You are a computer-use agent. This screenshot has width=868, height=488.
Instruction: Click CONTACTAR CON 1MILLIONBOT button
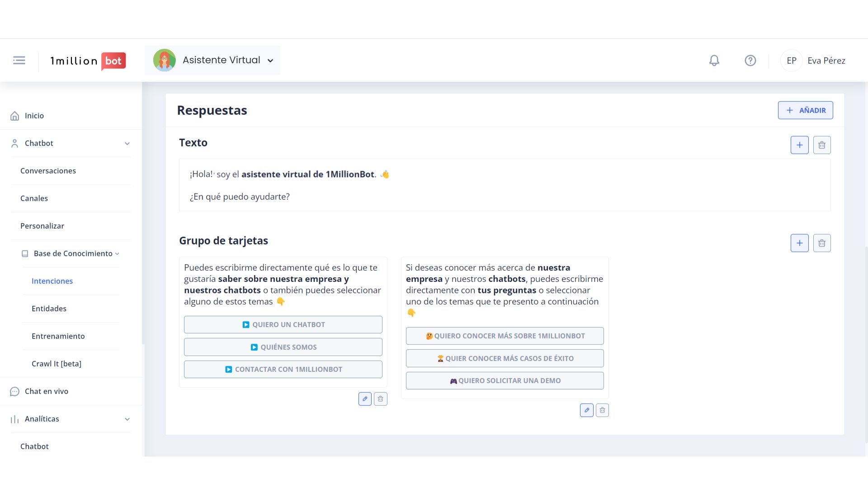click(x=283, y=369)
